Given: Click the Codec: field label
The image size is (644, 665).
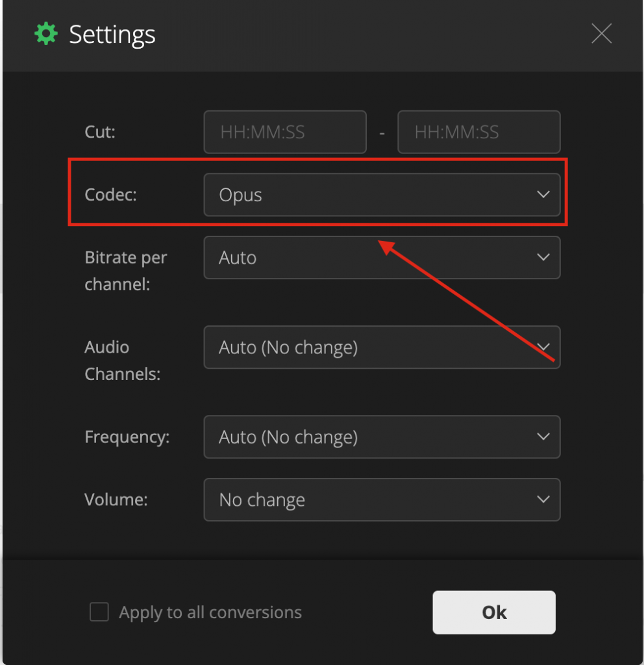Looking at the screenshot, I should (x=110, y=195).
